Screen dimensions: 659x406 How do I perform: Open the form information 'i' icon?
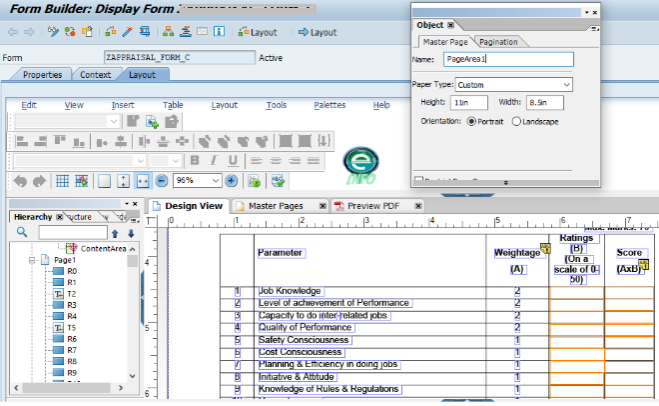coord(219,32)
